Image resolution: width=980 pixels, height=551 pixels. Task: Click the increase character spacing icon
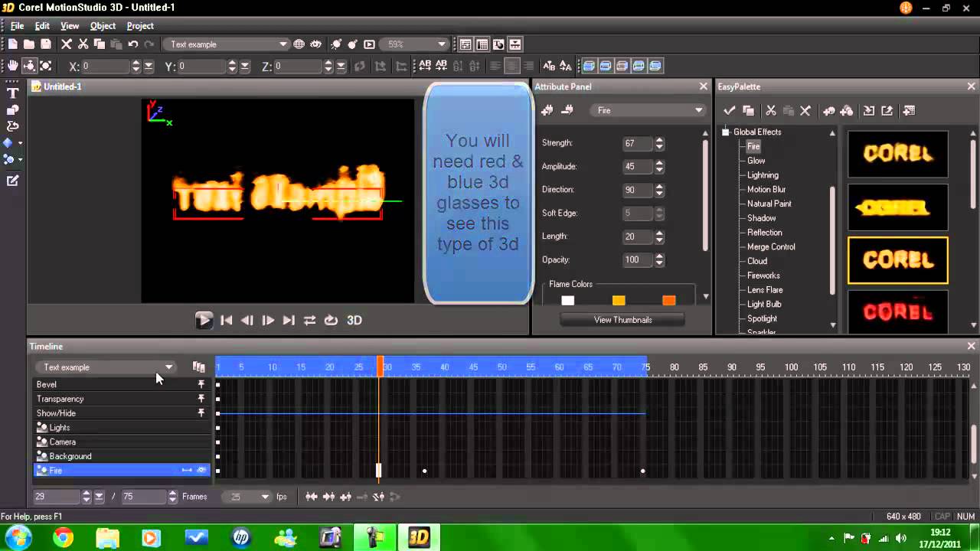click(423, 67)
